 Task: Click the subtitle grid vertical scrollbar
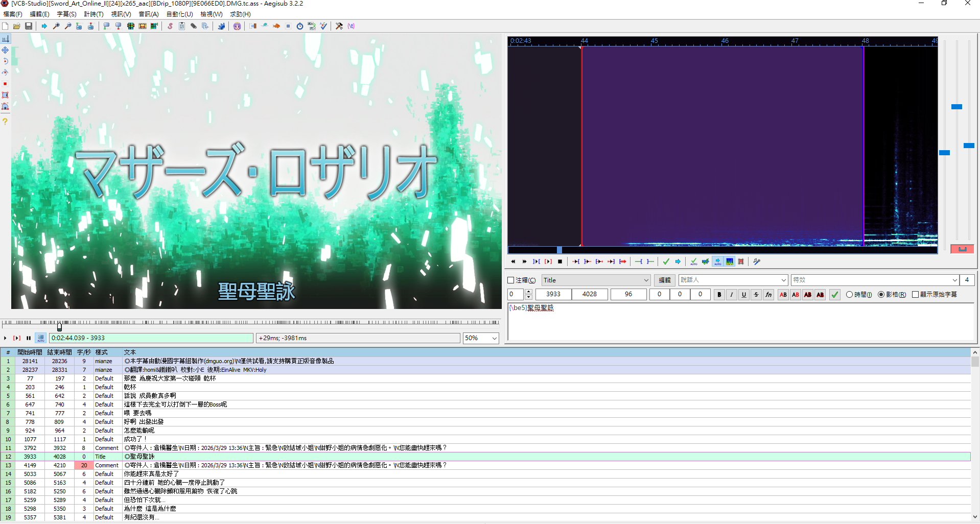pos(975,436)
